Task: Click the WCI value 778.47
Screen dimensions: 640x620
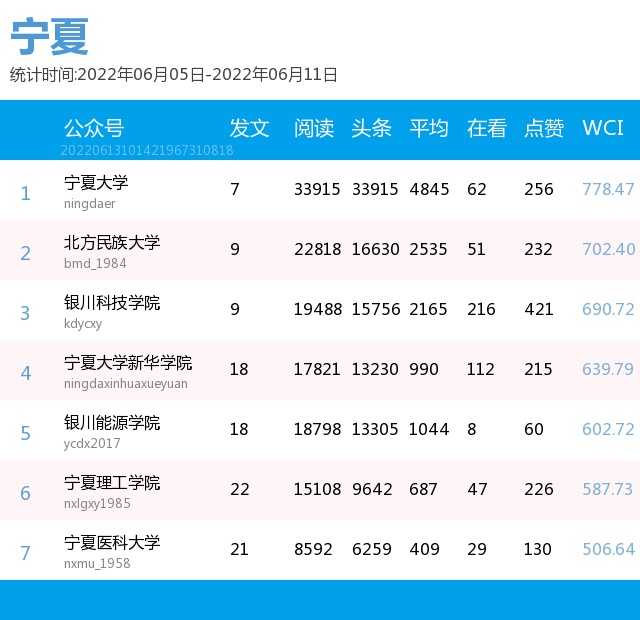Action: pyautogui.click(x=608, y=189)
